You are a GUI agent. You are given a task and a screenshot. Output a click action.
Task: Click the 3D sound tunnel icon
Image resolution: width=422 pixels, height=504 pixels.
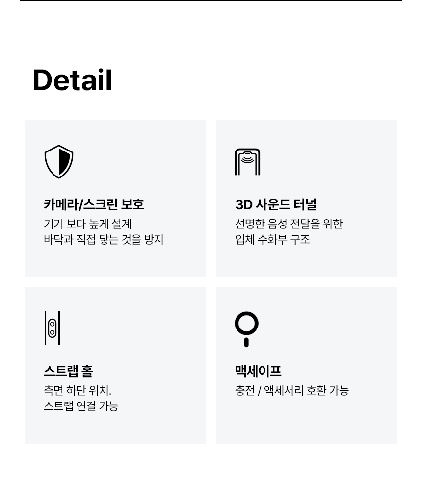pos(247,162)
